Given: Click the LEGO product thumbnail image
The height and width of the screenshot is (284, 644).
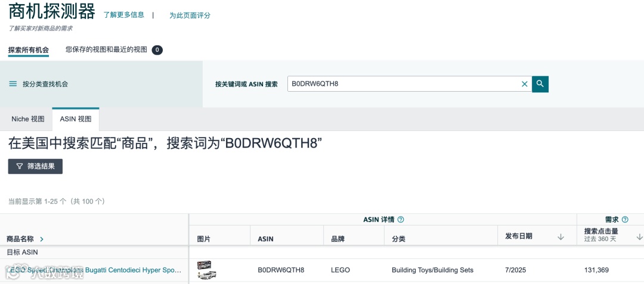Looking at the screenshot, I should (x=207, y=270).
